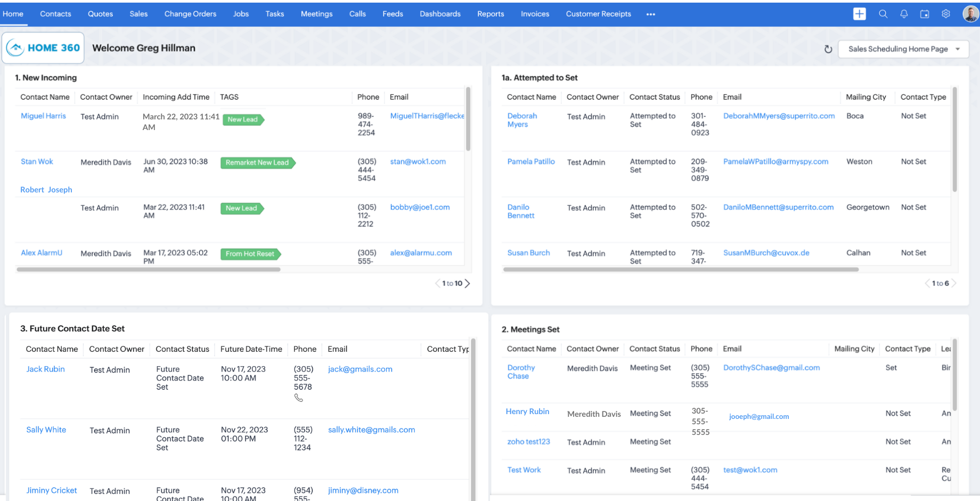Viewport: 980px width, 501px height.
Task: Click the phone call icon under Jack Rubin's number
Action: [299, 398]
